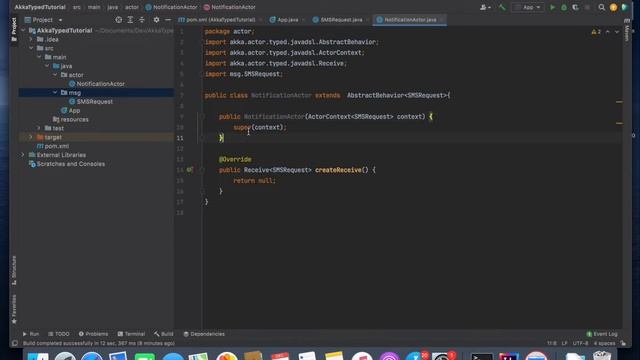Click the user account icon in toolbar

click(485, 7)
